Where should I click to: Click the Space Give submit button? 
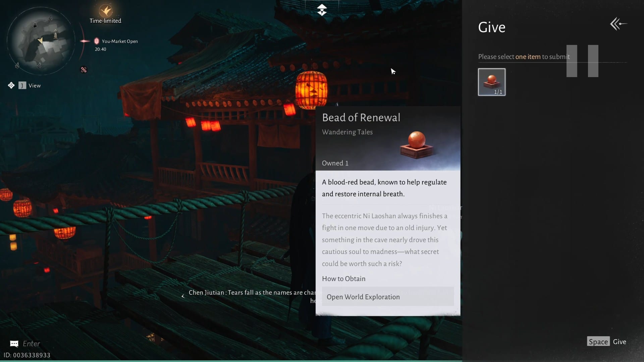pos(607,342)
